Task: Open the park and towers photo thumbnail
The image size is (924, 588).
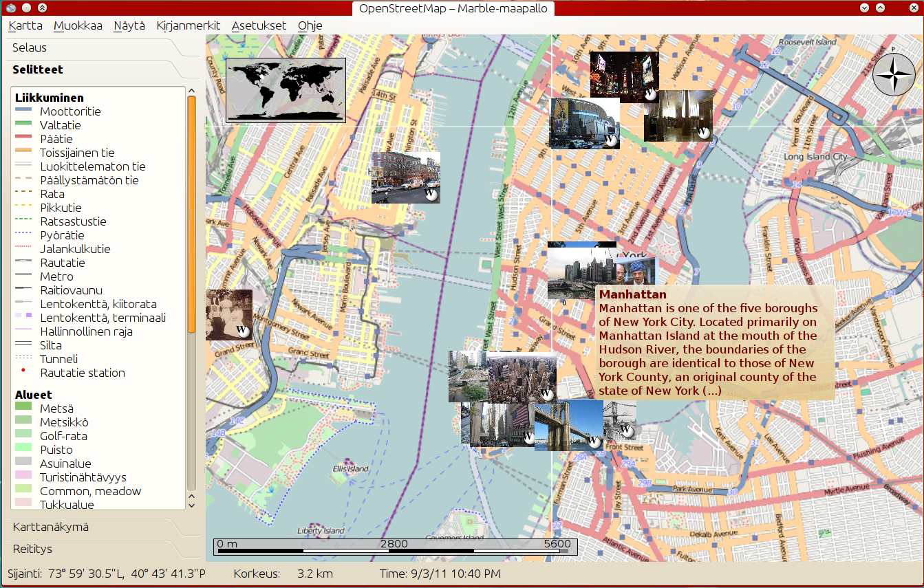Action: click(468, 377)
